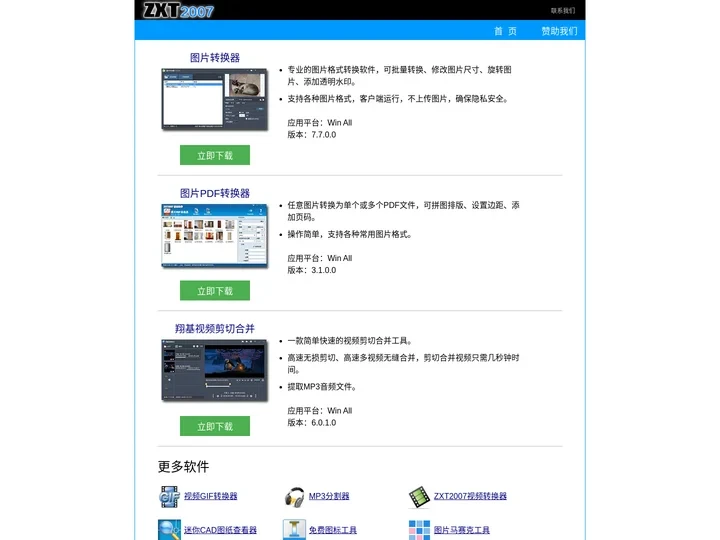Download 图片PDF转换器 with 立即下载 button
Viewport: 720px width, 540px height.
coord(215,291)
